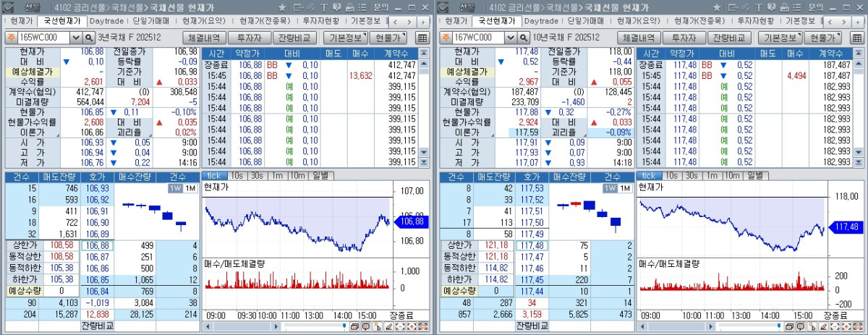868x335 pixels.
Task: Open Daytrade tab in left window
Action: point(106,21)
